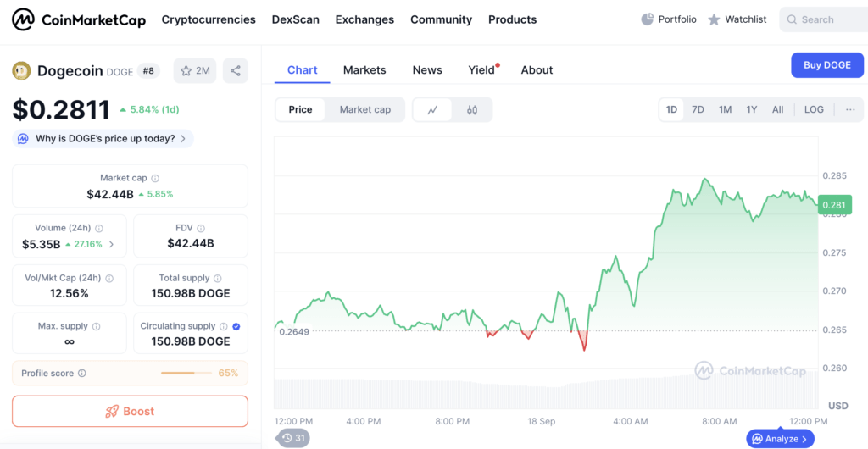The width and height of the screenshot is (868, 449).
Task: Click the 0.2649 opening price label
Action: coord(294,332)
